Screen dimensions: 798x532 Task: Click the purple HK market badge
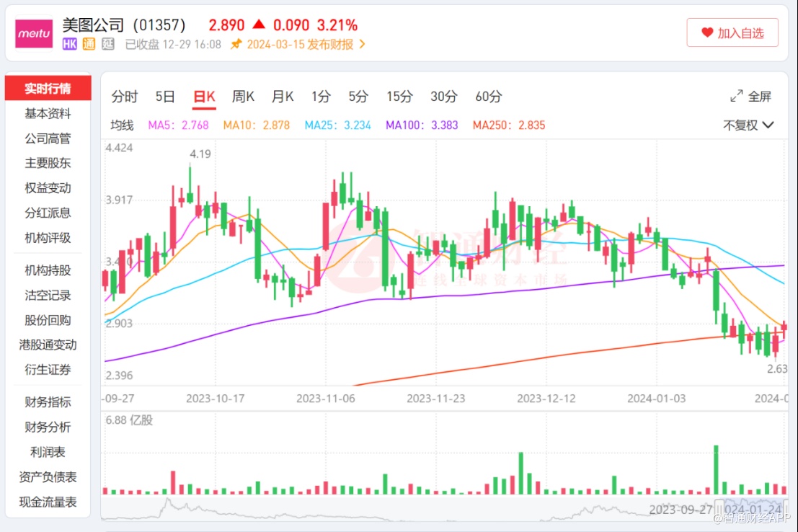point(70,44)
